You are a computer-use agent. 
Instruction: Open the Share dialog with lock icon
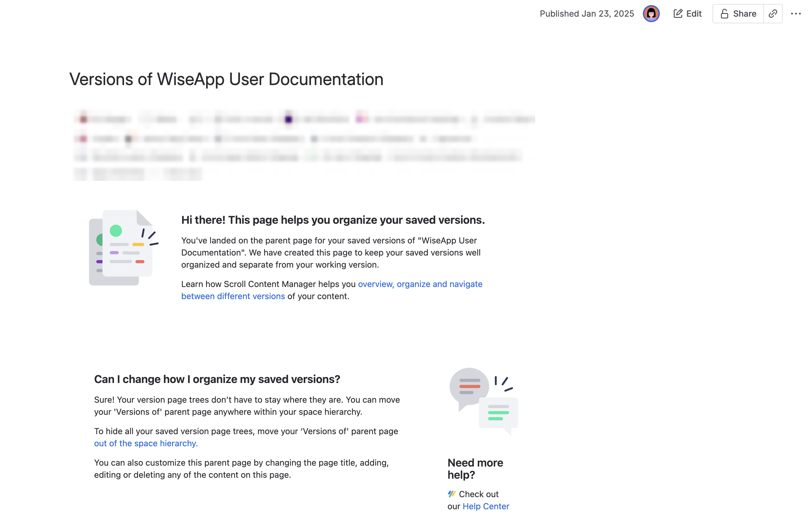738,14
